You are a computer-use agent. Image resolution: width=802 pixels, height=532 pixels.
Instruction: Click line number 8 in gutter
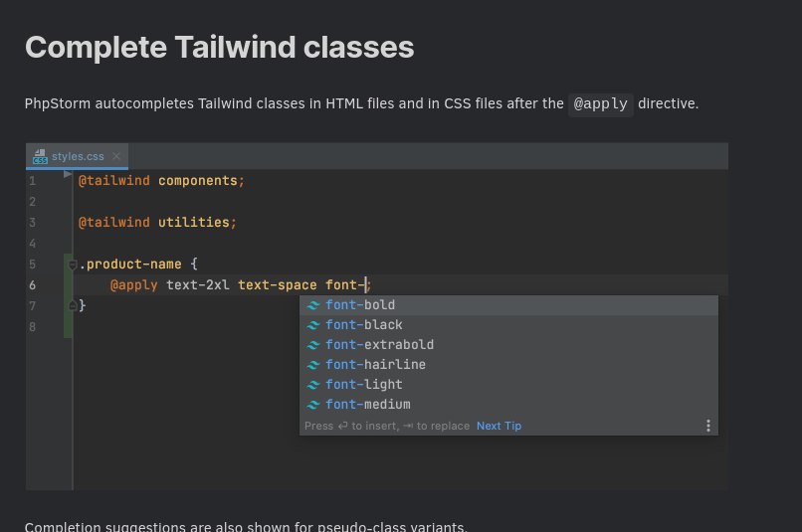pos(32,327)
